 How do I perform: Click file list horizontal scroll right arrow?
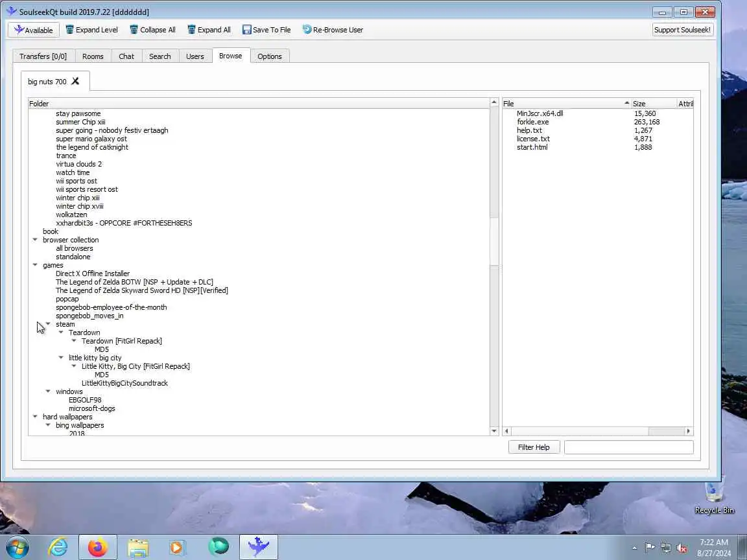[x=689, y=431]
